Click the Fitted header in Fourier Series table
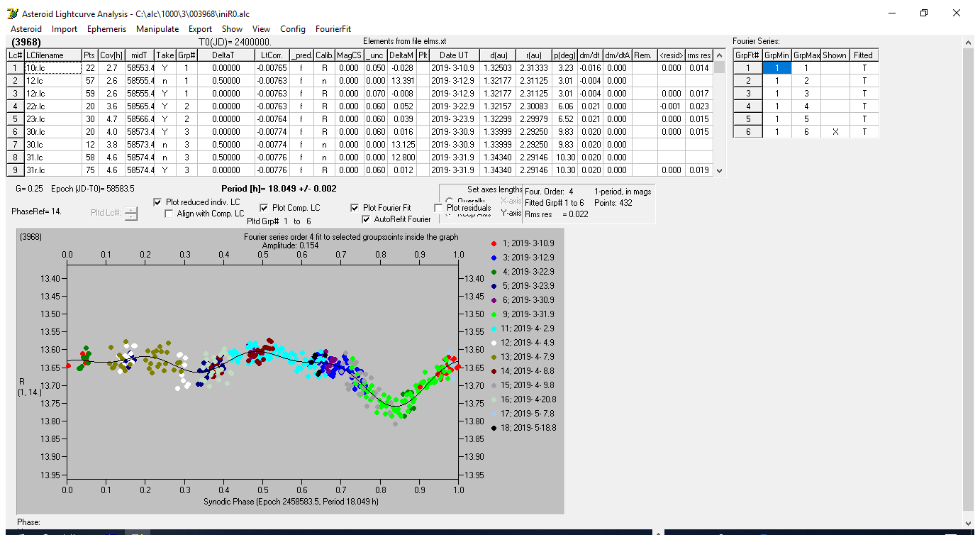 click(864, 55)
